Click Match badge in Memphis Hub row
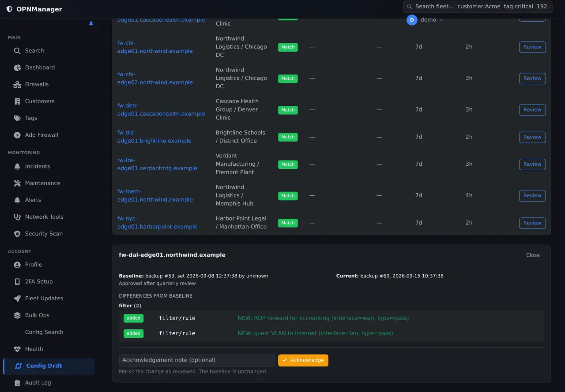Screen dimensions: 565x392 [x=288, y=195]
